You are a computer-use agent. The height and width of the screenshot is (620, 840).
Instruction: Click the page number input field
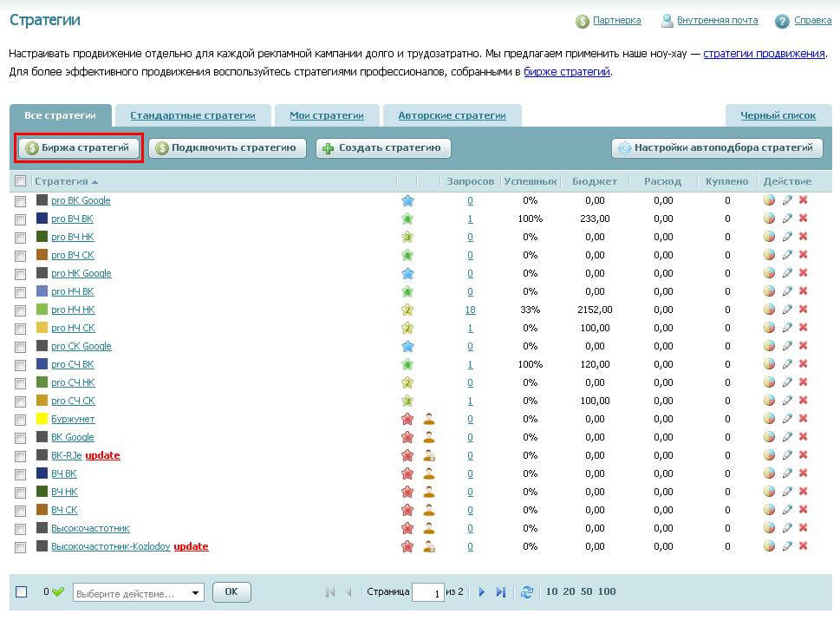click(427, 592)
